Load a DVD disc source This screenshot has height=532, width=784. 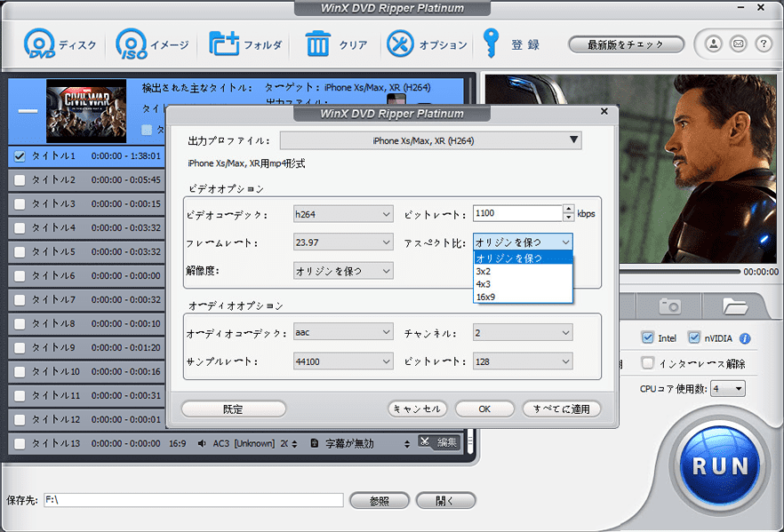click(x=39, y=44)
